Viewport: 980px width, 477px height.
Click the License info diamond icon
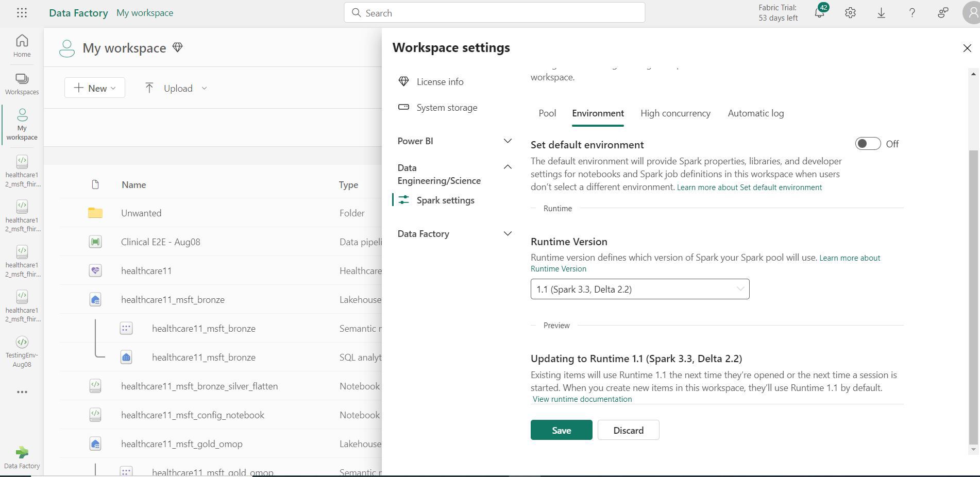pyautogui.click(x=403, y=81)
